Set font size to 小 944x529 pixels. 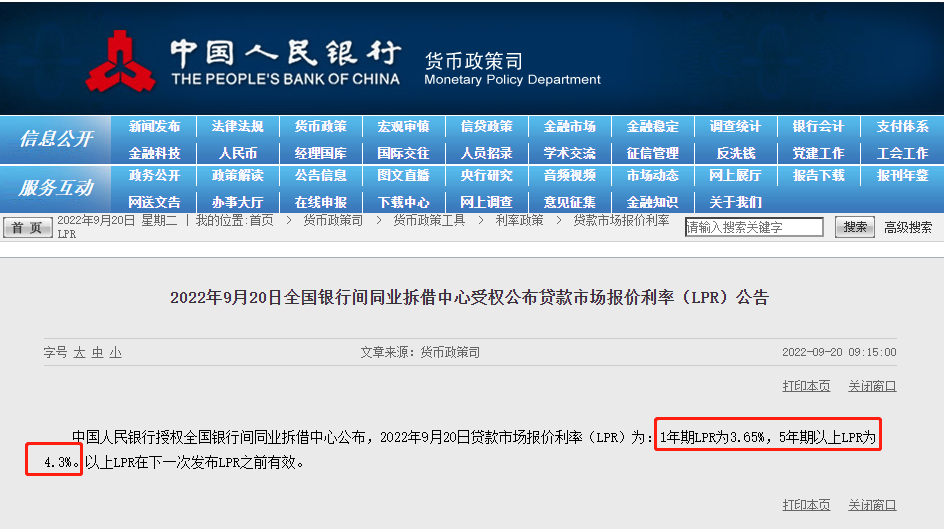116,353
